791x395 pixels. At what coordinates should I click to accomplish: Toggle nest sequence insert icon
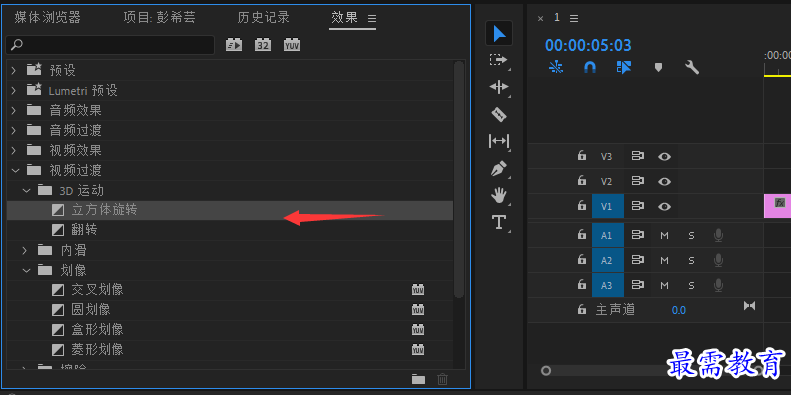556,67
